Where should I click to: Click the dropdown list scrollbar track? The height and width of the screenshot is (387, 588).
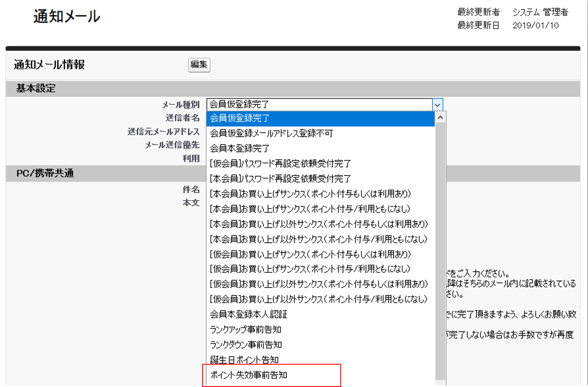coord(440,253)
